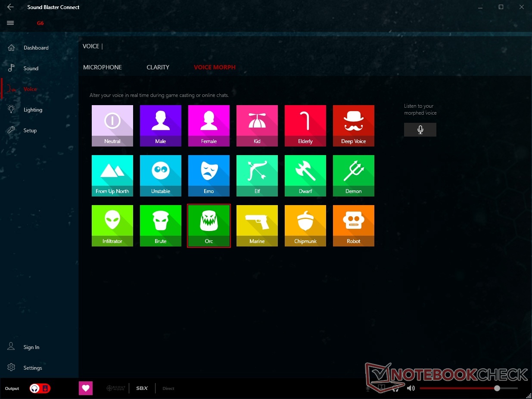This screenshot has width=532, height=399.
Task: Switch to the Clarity tab
Action: click(158, 67)
